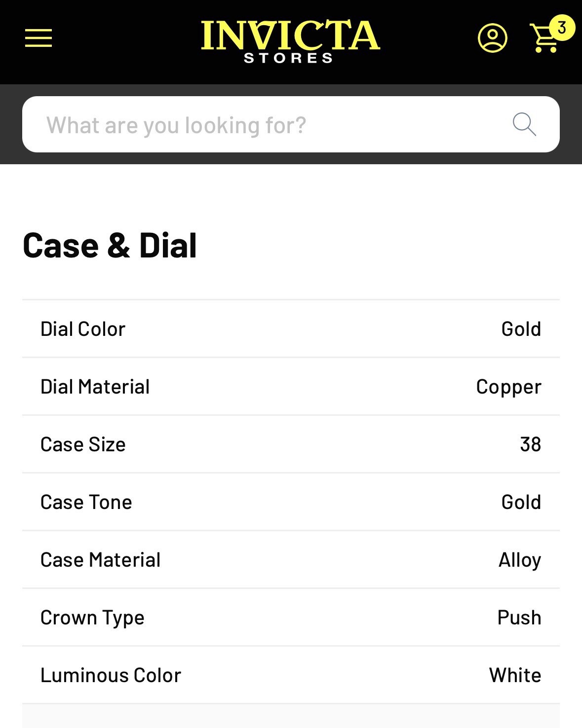The width and height of the screenshot is (582, 728).
Task: Select the Dial Color label
Action: pos(83,329)
